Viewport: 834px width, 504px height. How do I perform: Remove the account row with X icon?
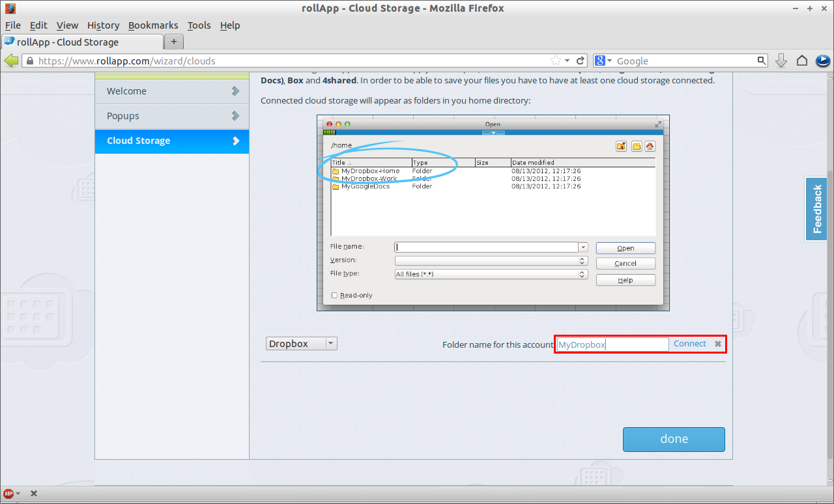(718, 344)
